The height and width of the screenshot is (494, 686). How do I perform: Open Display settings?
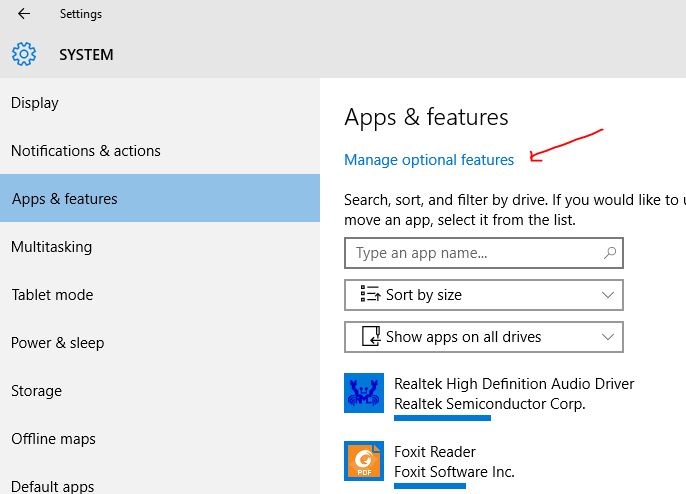(160, 103)
